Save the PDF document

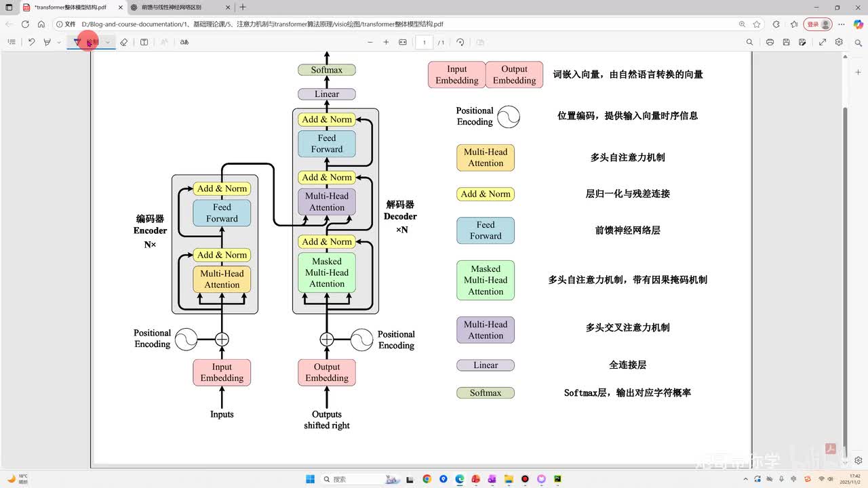tap(786, 42)
